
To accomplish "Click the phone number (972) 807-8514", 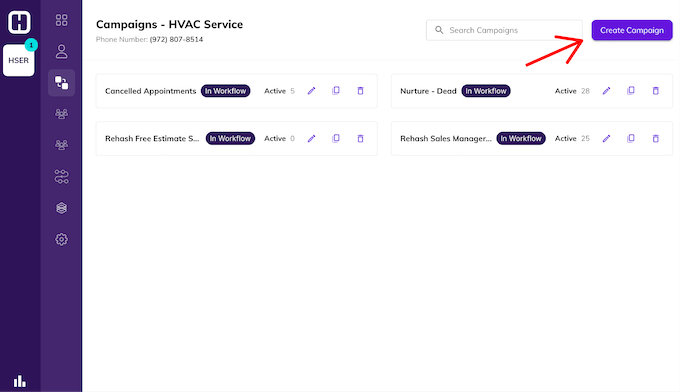I will 176,39.
